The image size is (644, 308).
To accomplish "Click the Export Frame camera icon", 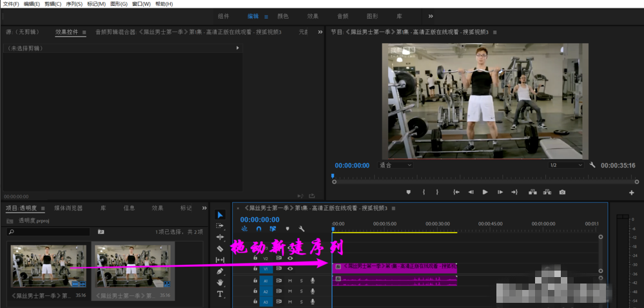I will click(562, 192).
